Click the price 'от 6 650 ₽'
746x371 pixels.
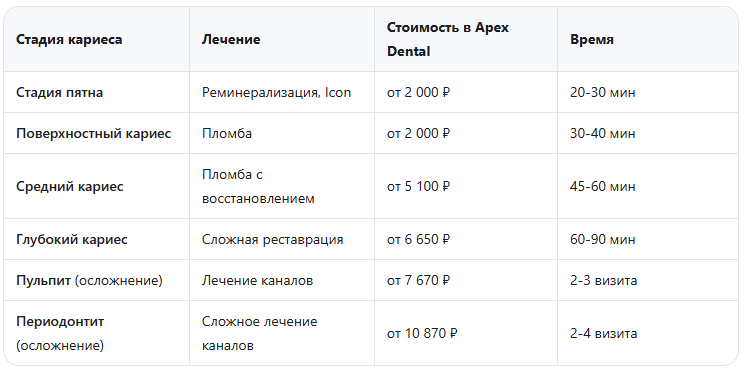418,239
